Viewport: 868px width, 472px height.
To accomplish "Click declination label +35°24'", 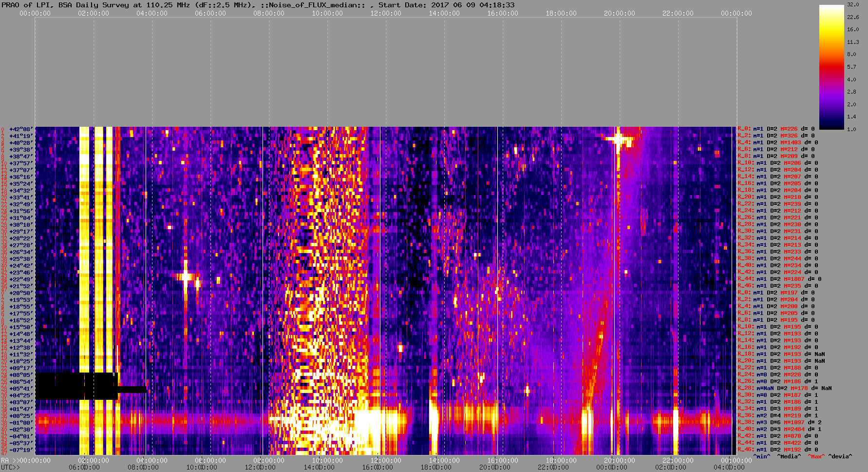I will click(21, 184).
